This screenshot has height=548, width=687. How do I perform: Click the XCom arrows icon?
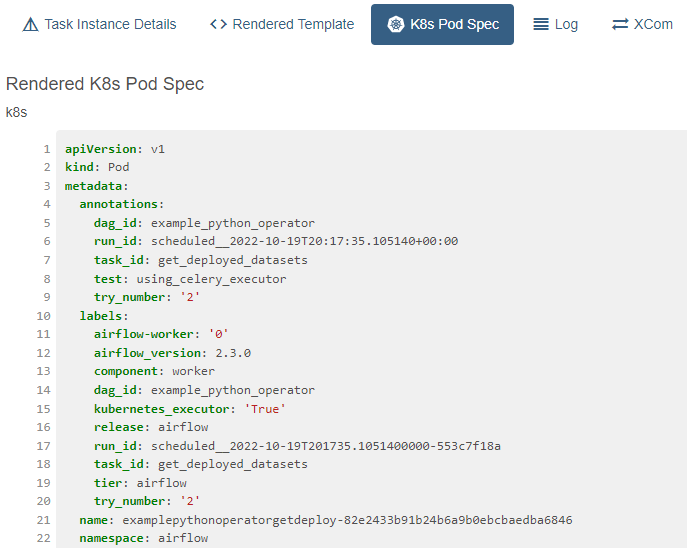(620, 24)
